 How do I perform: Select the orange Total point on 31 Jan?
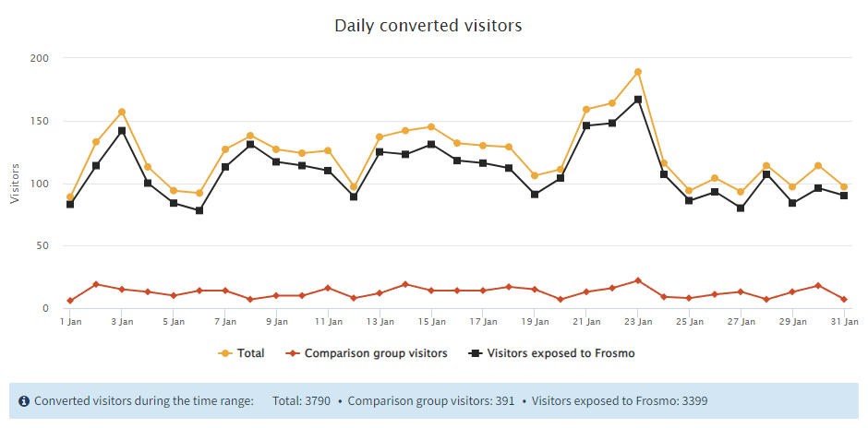(x=844, y=187)
